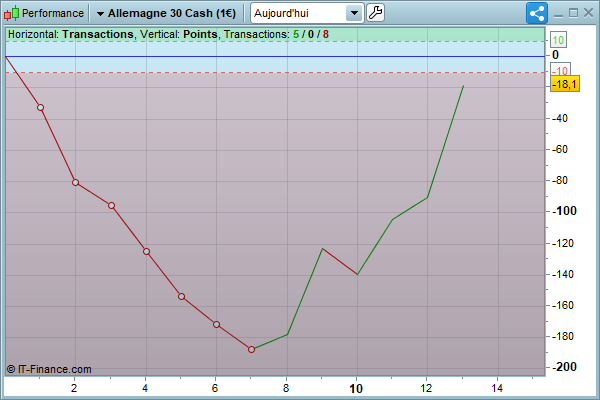Expand the Aujourd'hui period dropdown arrow
The height and width of the screenshot is (400, 600).
point(354,13)
